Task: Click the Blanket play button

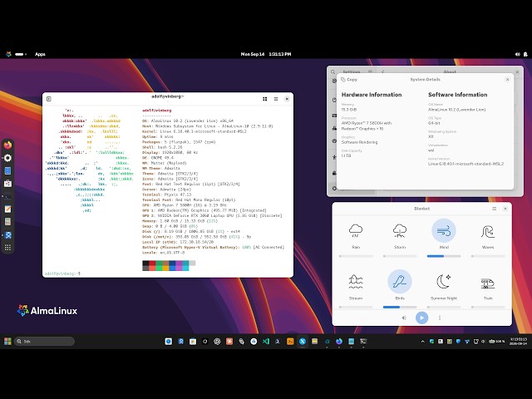Action: 421,318
